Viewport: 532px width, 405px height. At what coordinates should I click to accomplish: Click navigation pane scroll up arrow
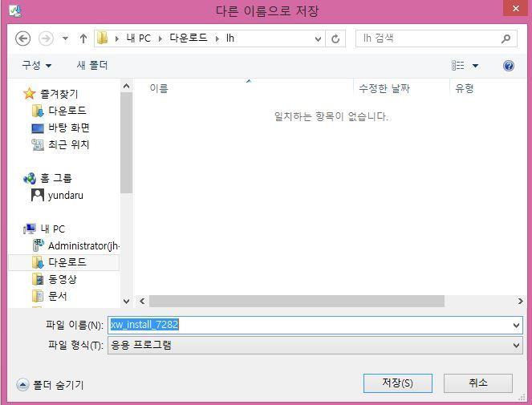(x=126, y=86)
